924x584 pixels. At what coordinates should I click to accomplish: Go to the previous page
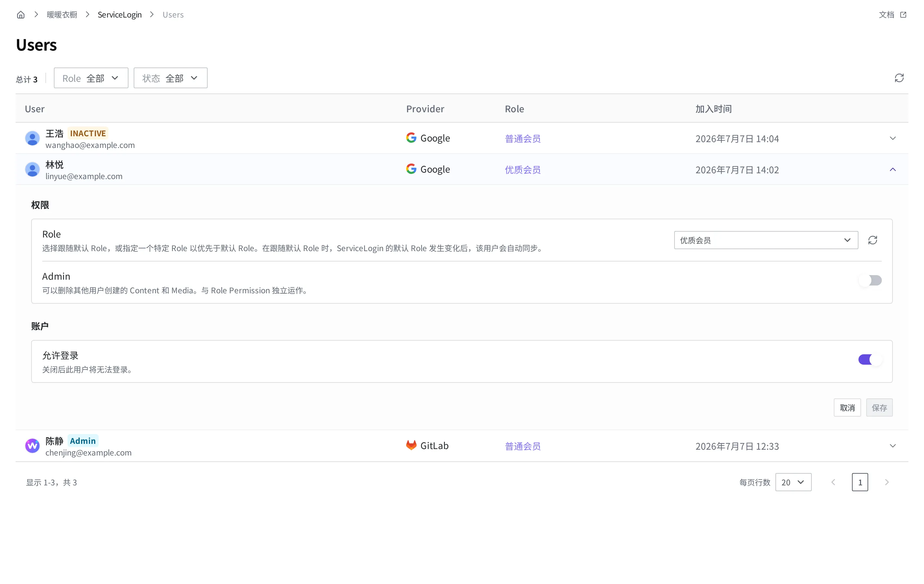833,482
